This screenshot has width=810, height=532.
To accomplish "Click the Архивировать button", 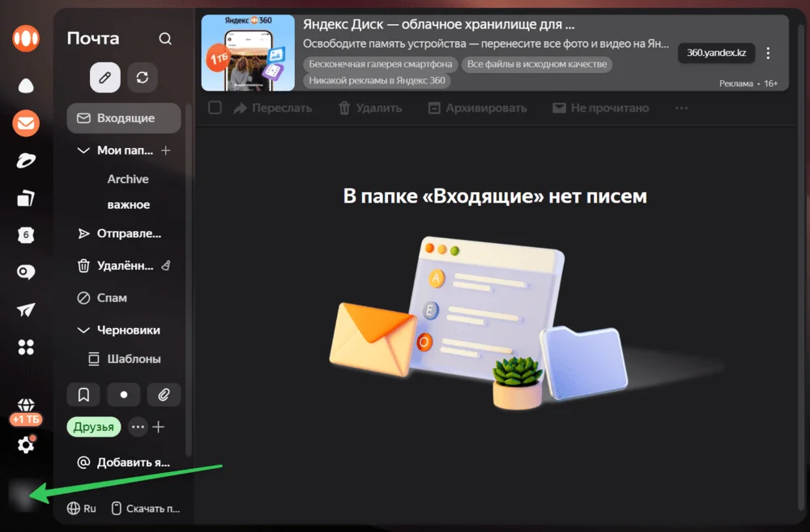I will (x=478, y=108).
